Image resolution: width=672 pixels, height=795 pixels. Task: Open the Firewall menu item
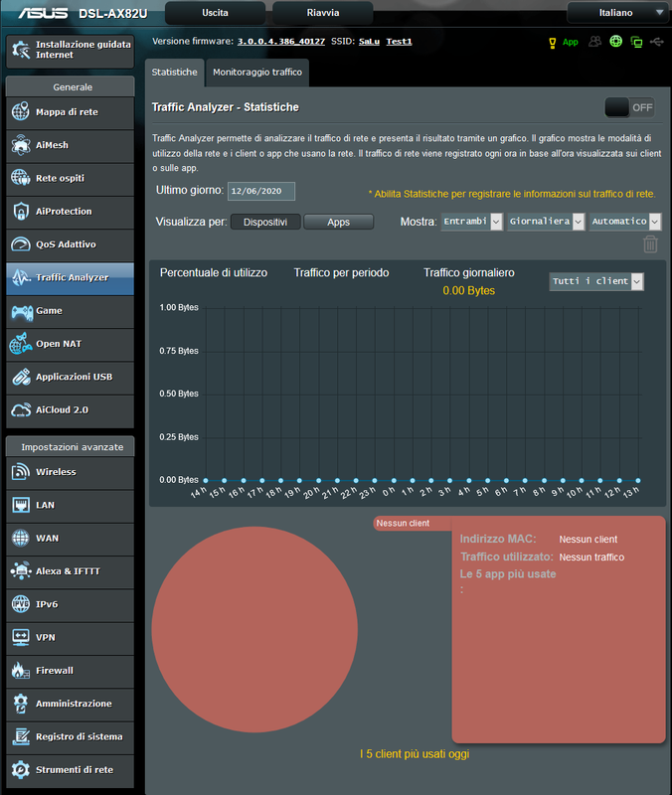tap(70, 672)
